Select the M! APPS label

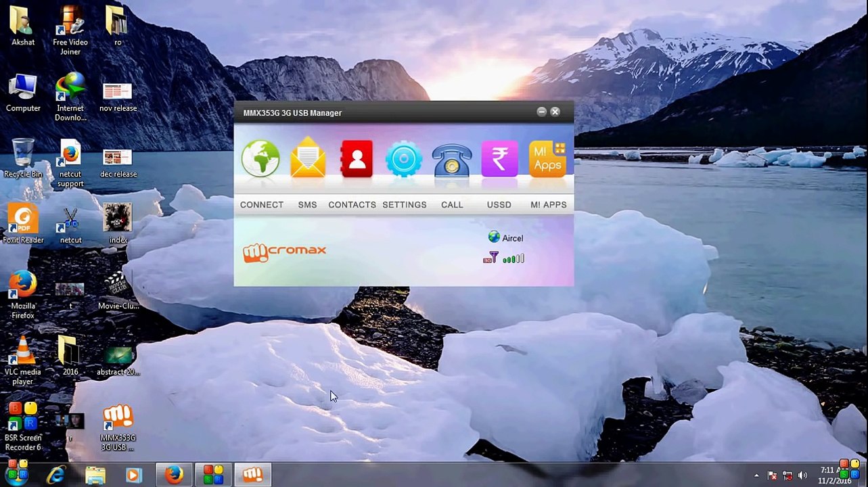pos(549,205)
